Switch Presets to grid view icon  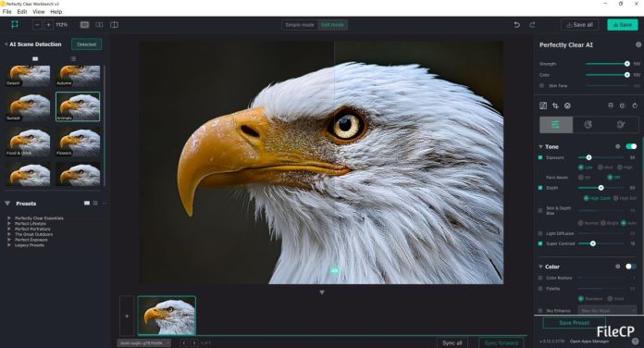click(x=87, y=203)
